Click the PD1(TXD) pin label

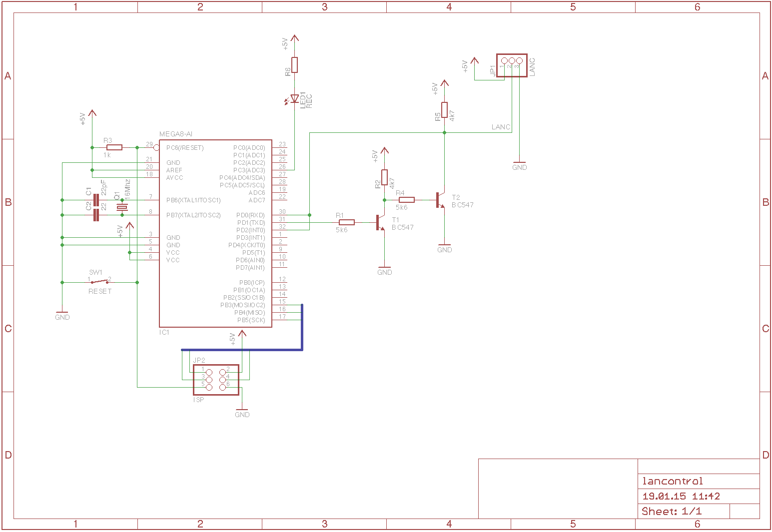coord(251,223)
